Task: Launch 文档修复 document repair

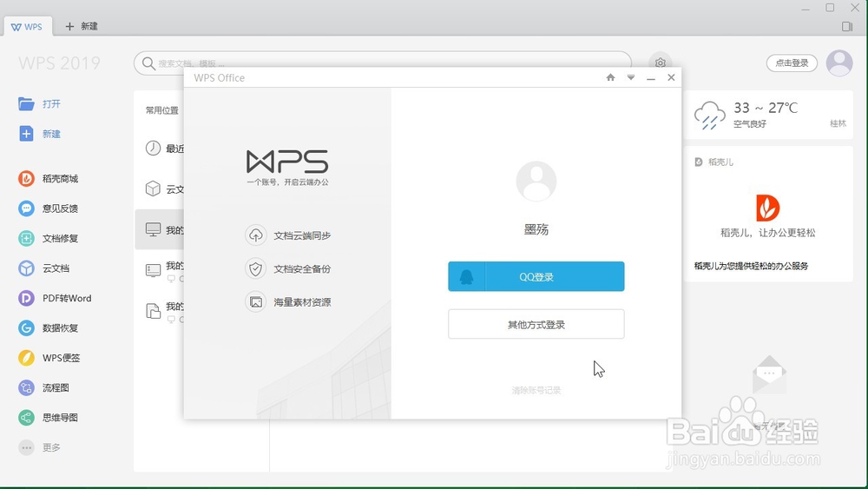Action: coord(48,238)
